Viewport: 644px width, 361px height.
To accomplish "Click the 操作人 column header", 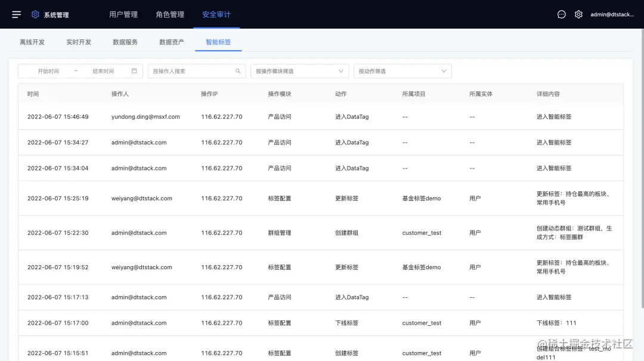I will 120,94.
